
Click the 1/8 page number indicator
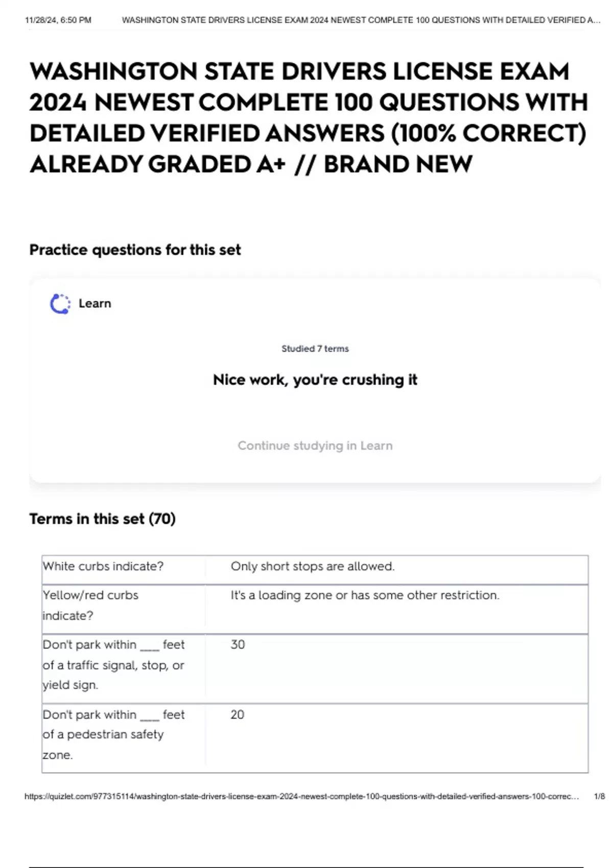pyautogui.click(x=599, y=796)
